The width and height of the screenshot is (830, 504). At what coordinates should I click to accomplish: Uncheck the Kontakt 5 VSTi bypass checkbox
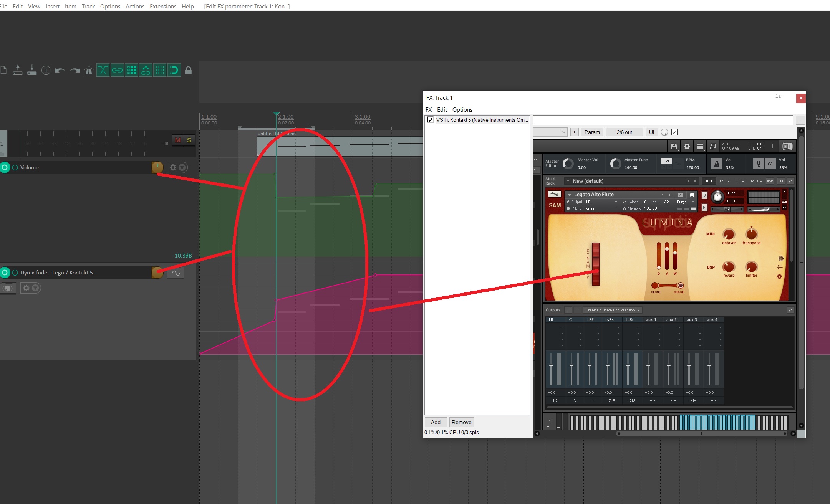431,120
